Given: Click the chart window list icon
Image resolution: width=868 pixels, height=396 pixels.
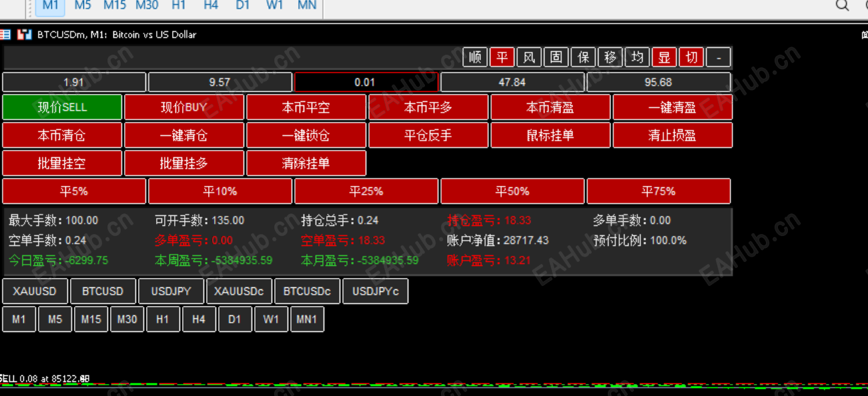Looking at the screenshot, I should point(5,35).
